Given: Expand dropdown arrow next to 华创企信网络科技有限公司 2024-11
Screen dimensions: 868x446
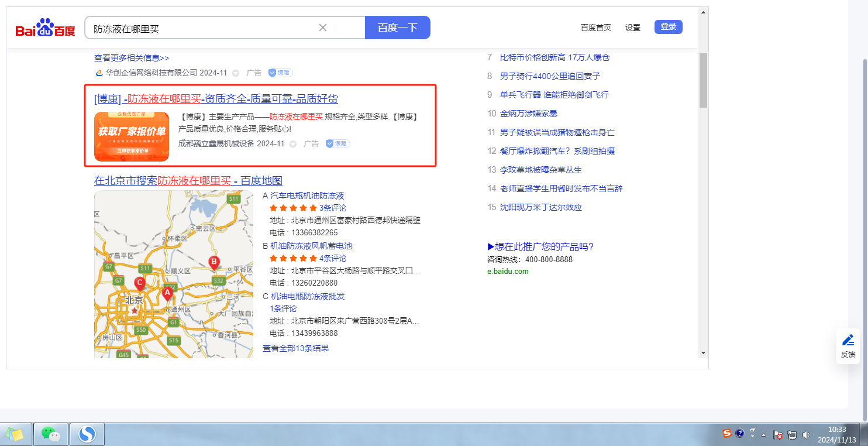Looking at the screenshot, I should pos(236,73).
